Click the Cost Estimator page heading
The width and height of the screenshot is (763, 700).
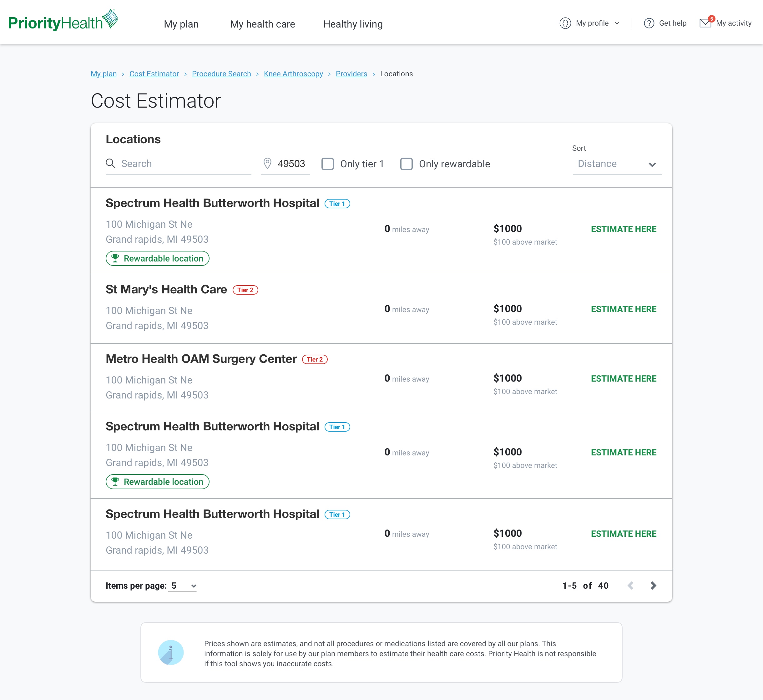click(x=156, y=101)
